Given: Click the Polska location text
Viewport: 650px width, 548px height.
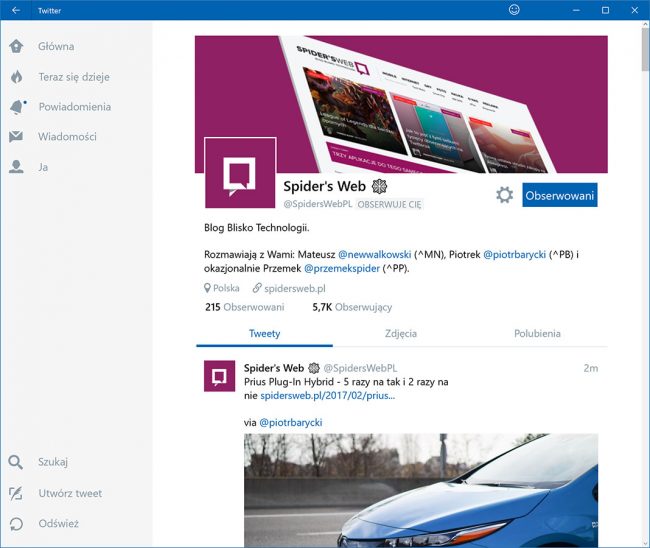Looking at the screenshot, I should click(226, 288).
